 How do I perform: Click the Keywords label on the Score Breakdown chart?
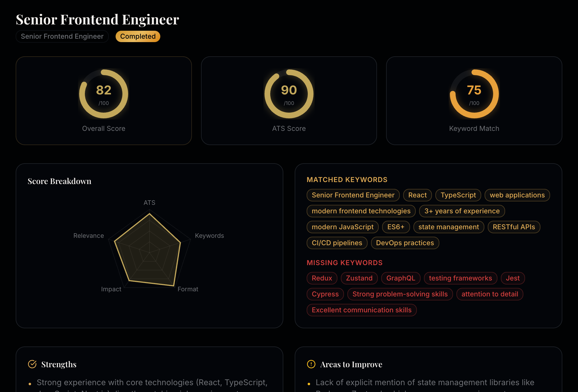pyautogui.click(x=210, y=236)
